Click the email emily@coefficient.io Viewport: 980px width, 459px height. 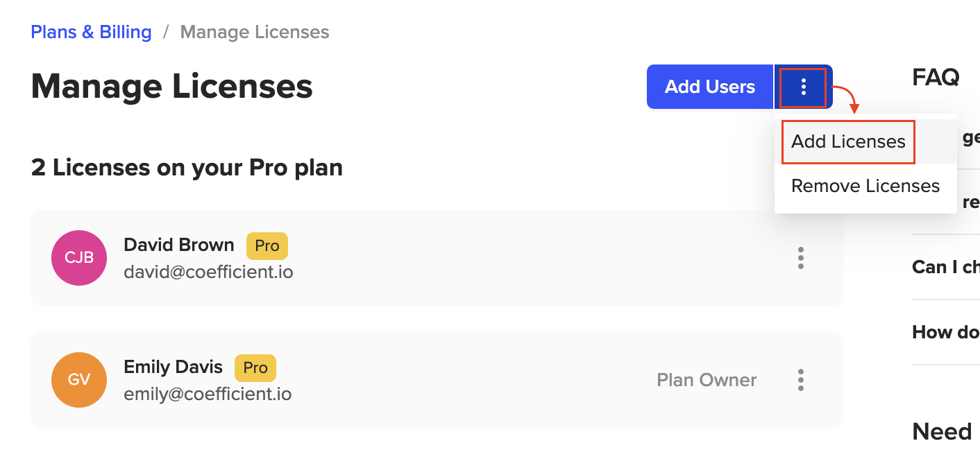208,395
